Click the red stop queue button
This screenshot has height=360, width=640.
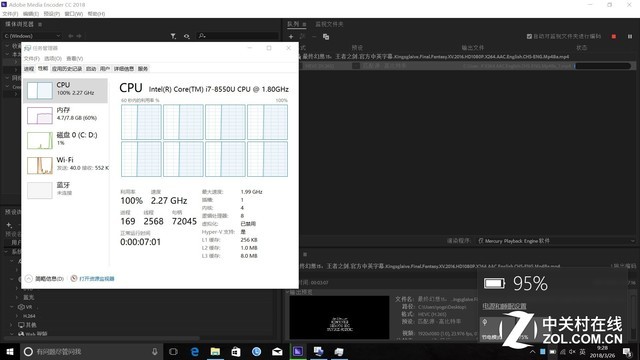pos(613,36)
